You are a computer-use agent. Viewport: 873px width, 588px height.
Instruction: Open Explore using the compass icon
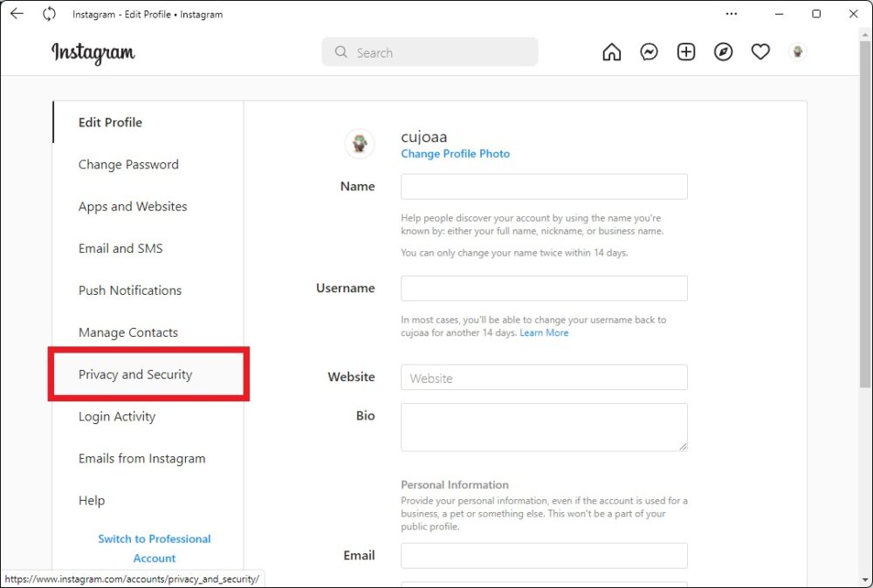pos(723,51)
